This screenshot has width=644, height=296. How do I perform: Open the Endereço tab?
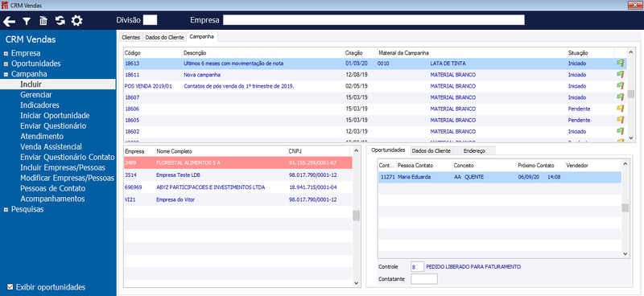tap(474, 150)
